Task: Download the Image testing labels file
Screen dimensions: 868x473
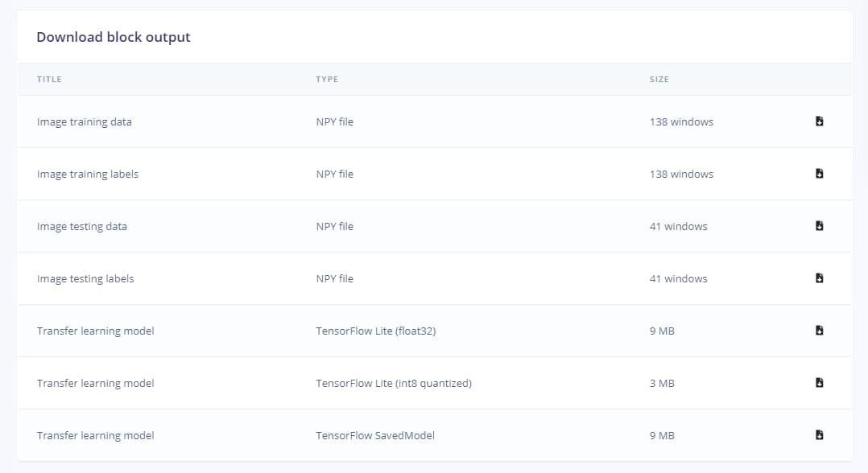Action: coord(819,278)
